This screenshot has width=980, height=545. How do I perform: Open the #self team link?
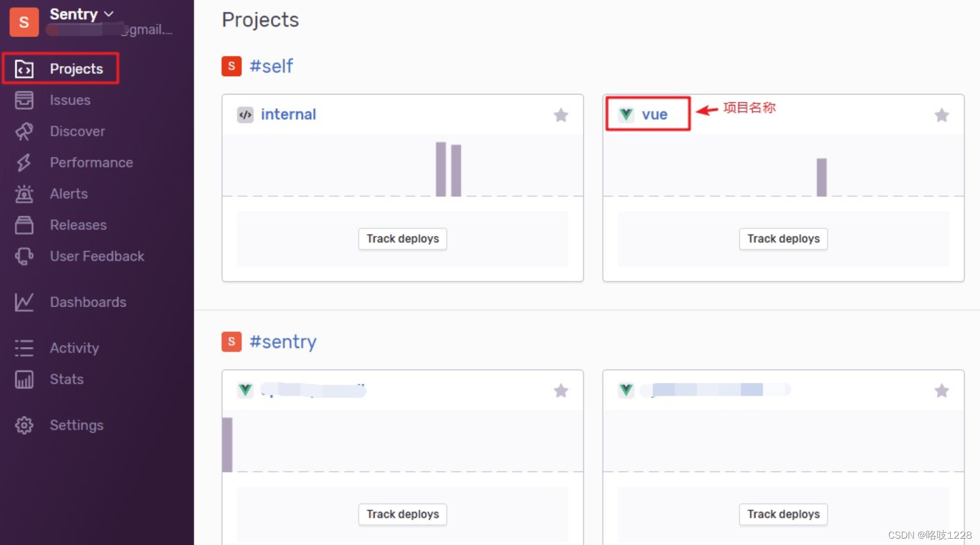(x=271, y=66)
